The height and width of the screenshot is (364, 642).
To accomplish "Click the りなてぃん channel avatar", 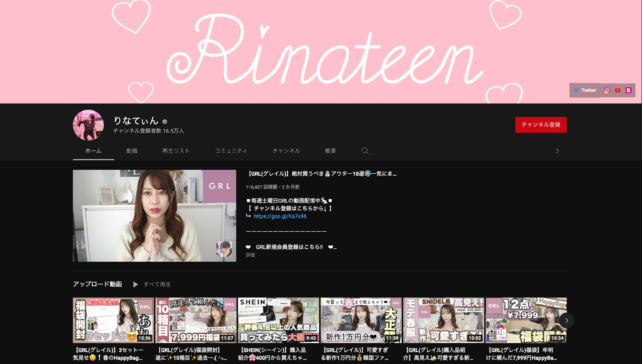I will [x=88, y=125].
